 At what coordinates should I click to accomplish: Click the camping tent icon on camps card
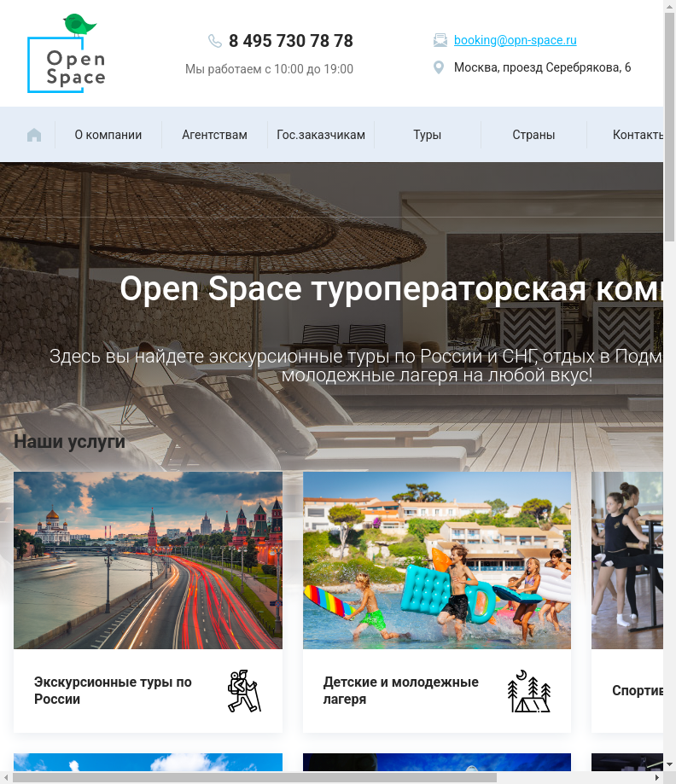[529, 691]
